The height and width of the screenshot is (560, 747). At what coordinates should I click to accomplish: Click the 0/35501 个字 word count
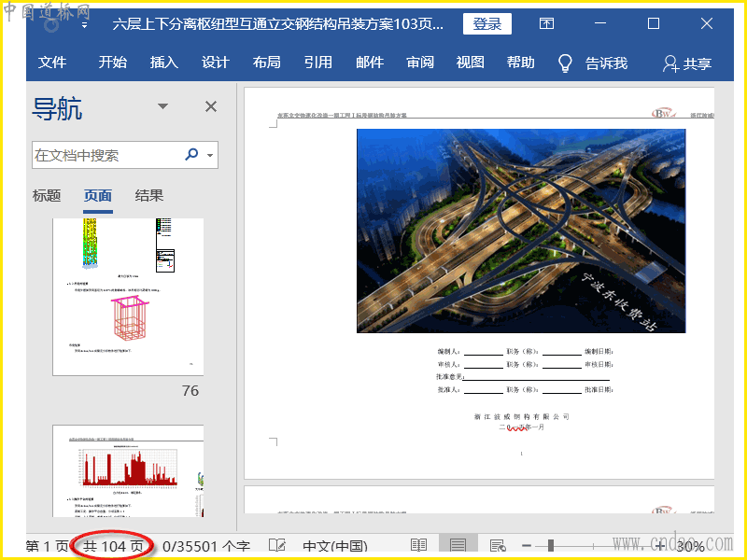point(205,546)
